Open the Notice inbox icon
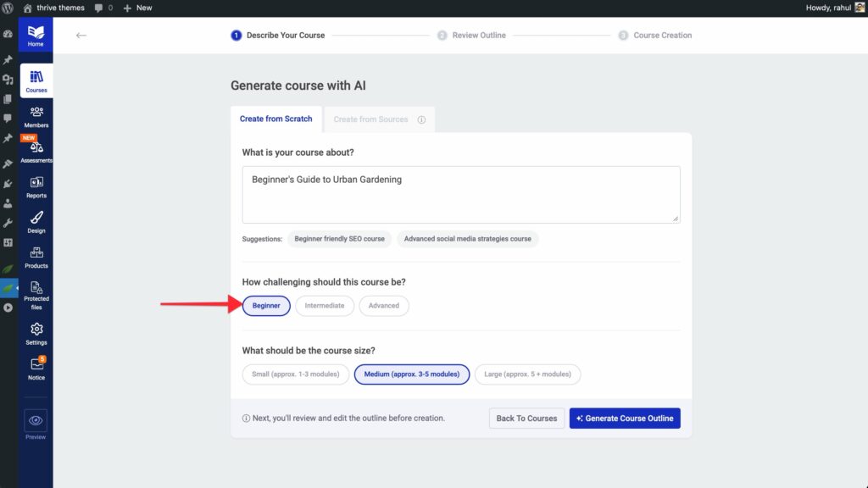Viewport: 868px width, 488px height. click(36, 366)
